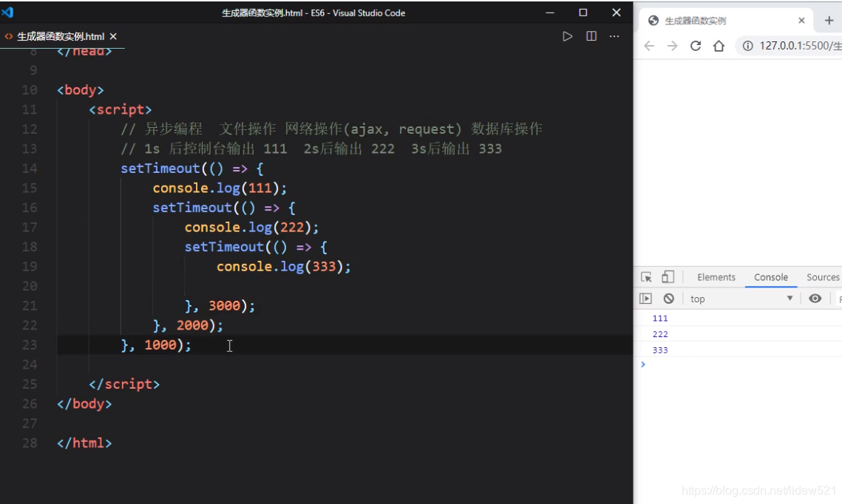Click the 333 console output line

pos(738,350)
